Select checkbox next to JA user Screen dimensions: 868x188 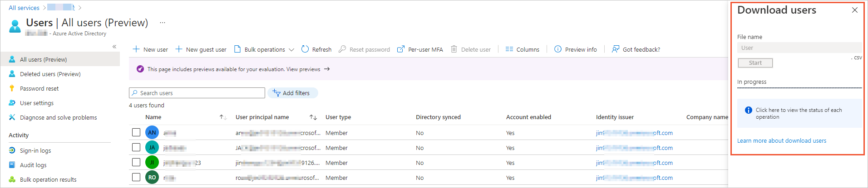tap(136, 147)
